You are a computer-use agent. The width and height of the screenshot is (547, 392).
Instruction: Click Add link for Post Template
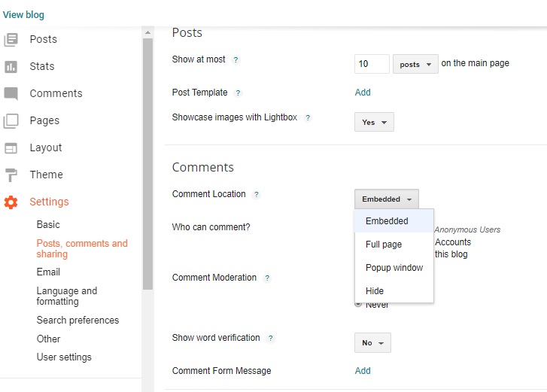(363, 93)
